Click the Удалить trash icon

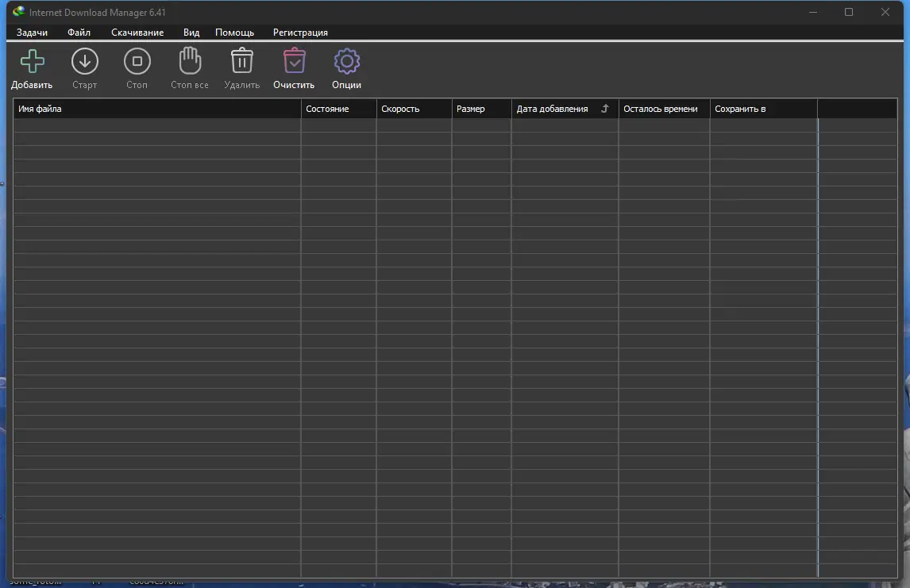(x=242, y=61)
